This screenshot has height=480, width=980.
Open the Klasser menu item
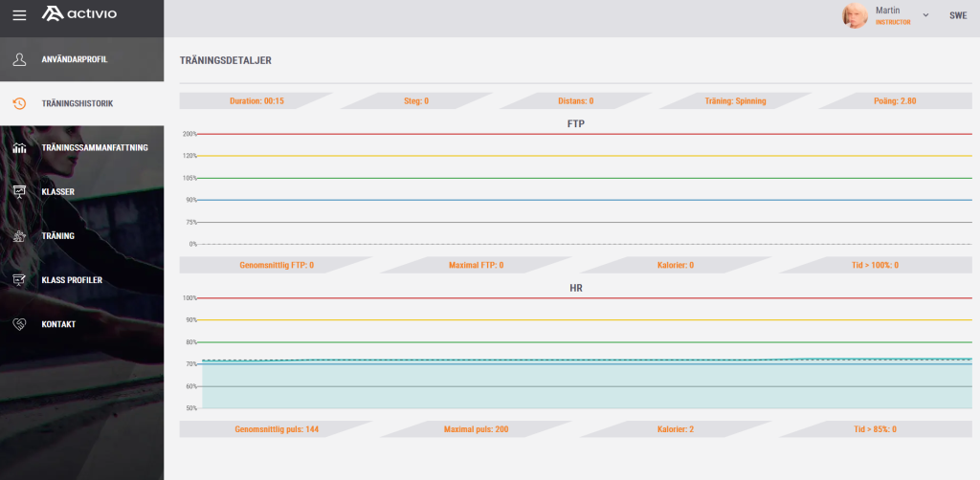point(58,191)
